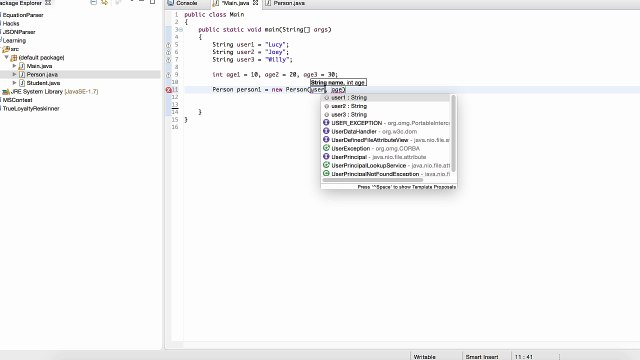Viewport: 640px width, 360px height.
Task: Click the 'age' argument placeholder on line 11
Action: (337, 90)
